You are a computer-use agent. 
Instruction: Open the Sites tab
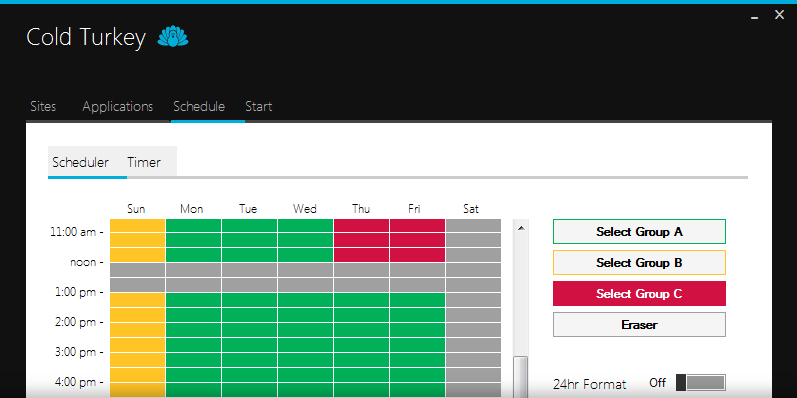tap(43, 107)
